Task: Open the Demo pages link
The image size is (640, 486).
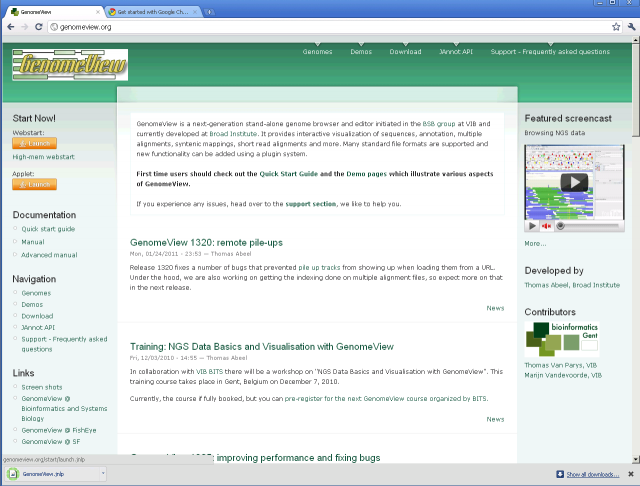Action: coord(367,174)
